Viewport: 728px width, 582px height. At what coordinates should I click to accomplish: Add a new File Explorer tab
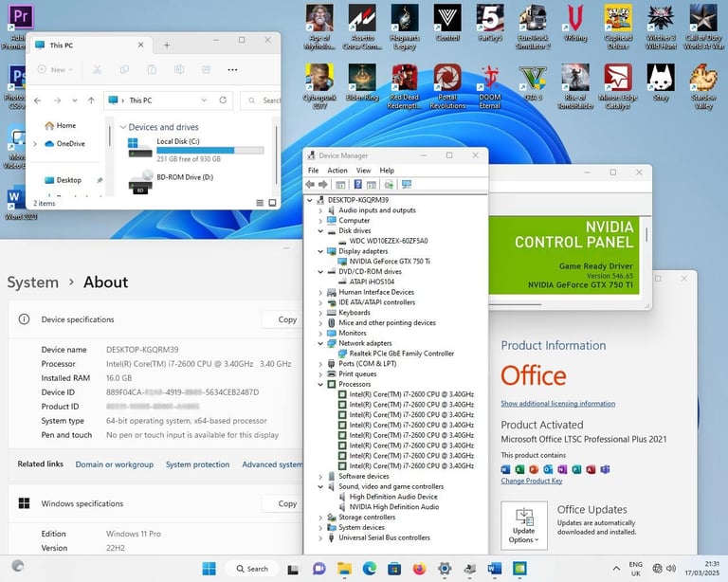tap(167, 45)
